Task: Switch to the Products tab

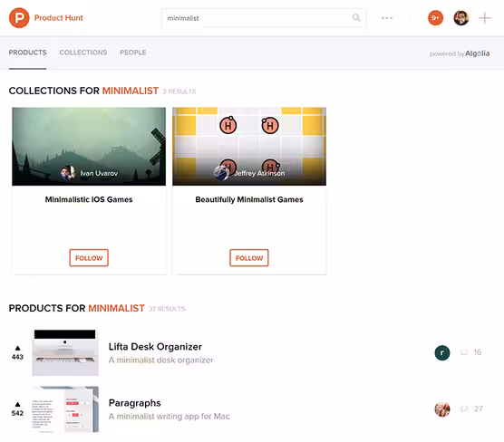Action: (27, 53)
